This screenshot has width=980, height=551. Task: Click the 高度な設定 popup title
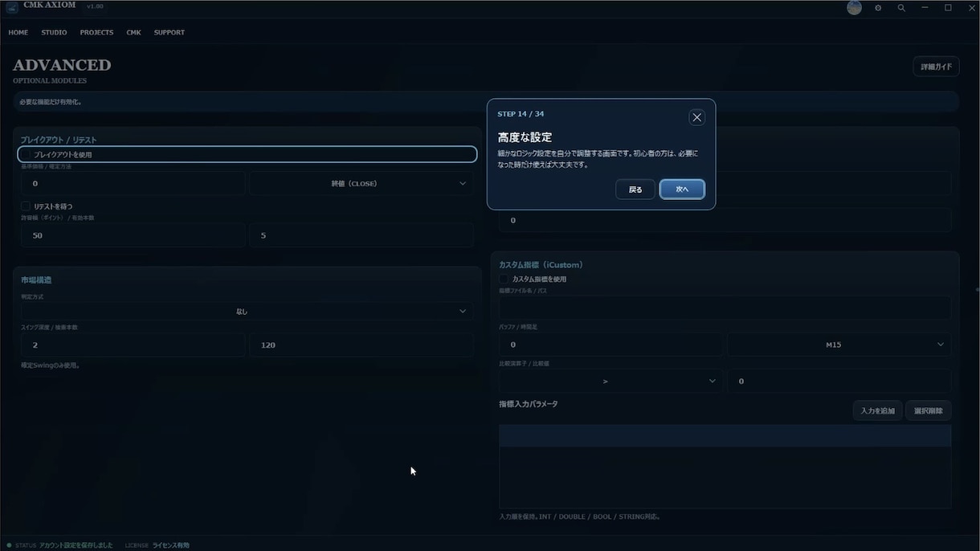[525, 137]
